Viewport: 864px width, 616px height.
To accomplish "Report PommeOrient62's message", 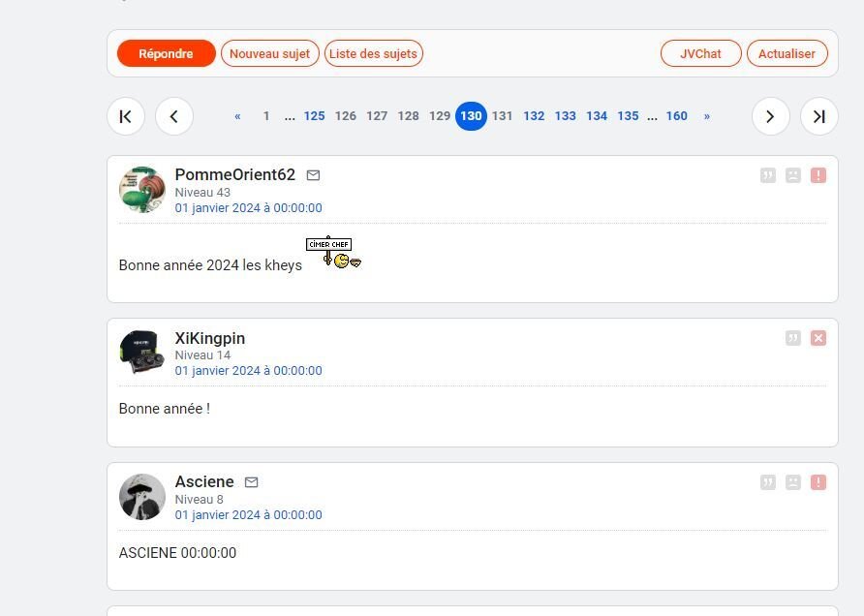I will click(818, 175).
